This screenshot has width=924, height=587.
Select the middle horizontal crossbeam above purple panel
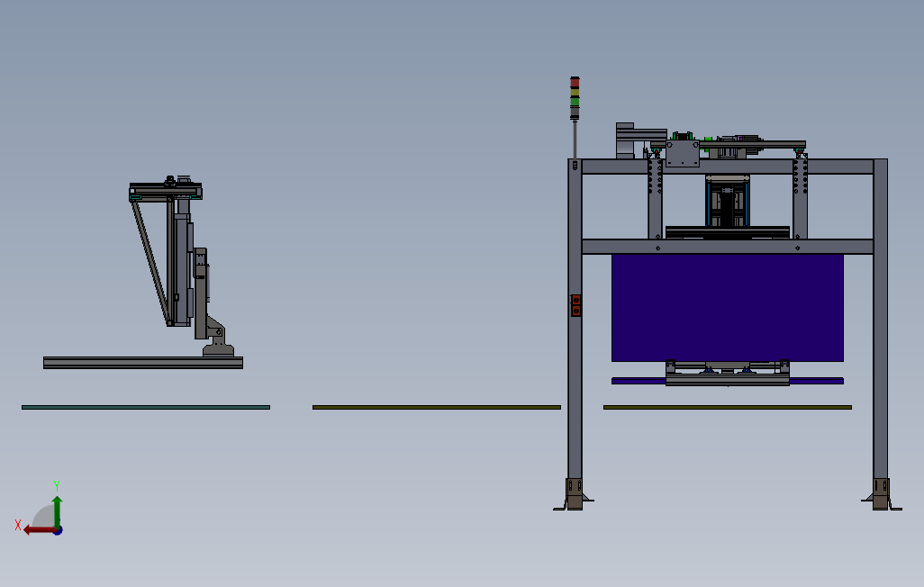point(727,247)
